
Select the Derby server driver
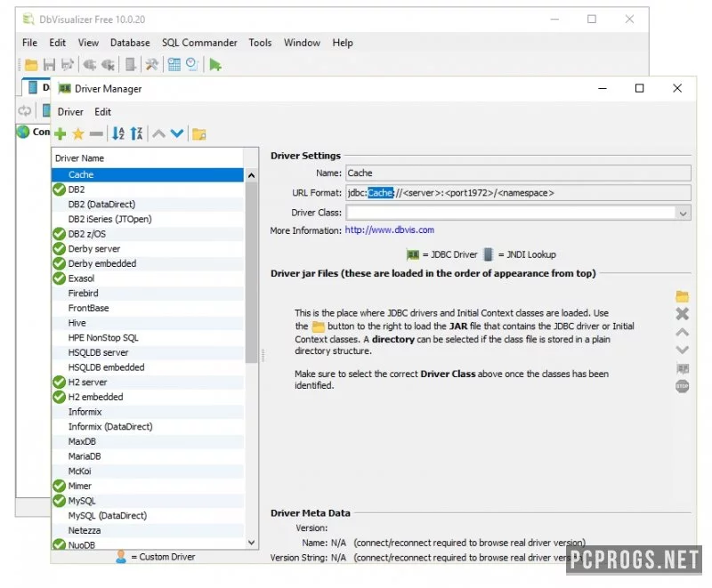point(148,248)
